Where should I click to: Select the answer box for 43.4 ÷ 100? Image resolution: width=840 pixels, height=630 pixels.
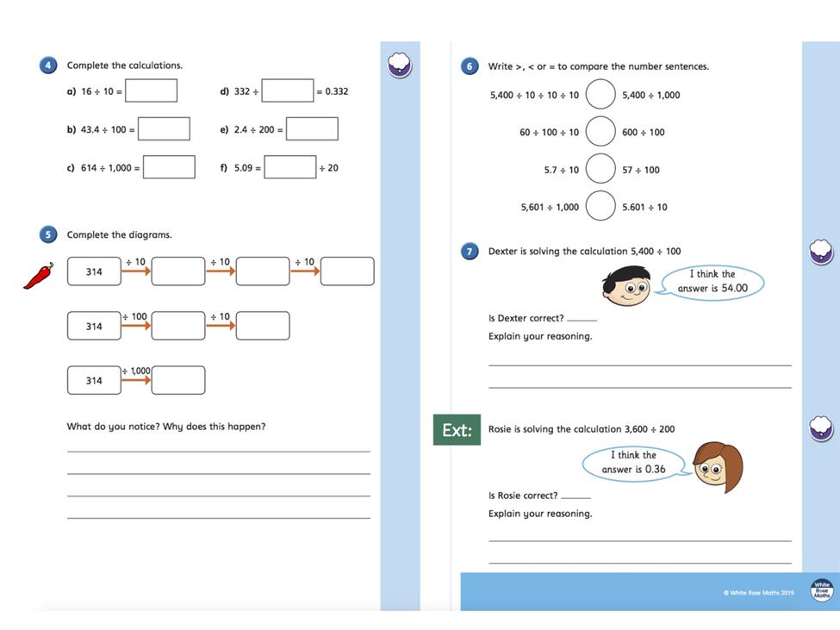coord(164,128)
